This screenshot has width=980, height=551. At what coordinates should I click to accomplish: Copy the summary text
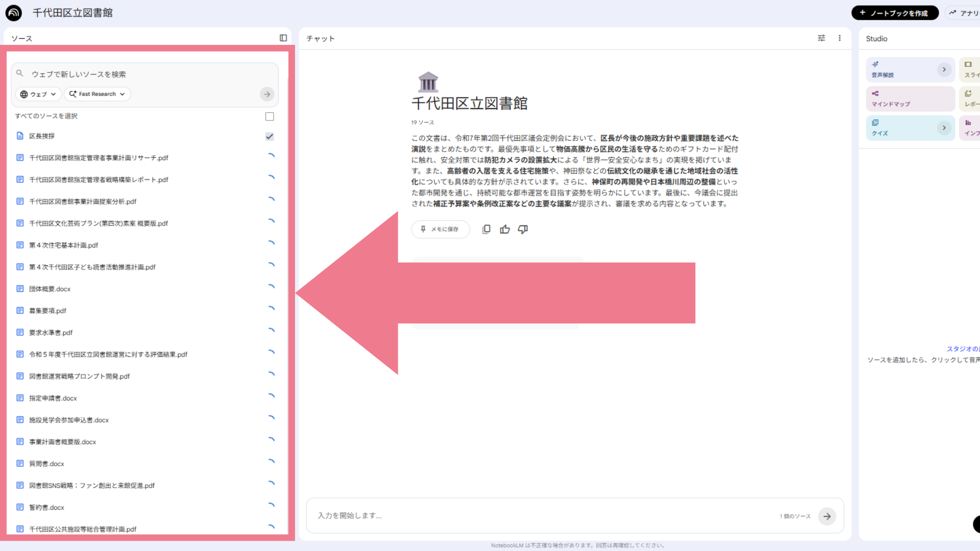486,230
